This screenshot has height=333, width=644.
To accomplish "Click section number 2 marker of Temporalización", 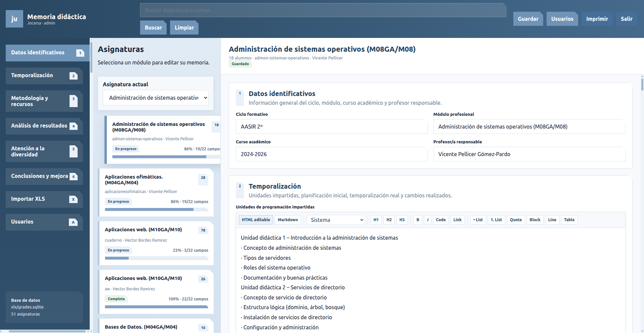I will (x=240, y=190).
